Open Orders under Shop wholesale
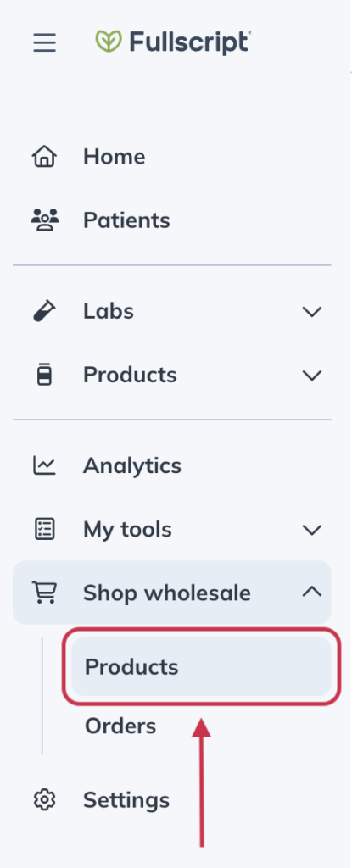 click(120, 726)
